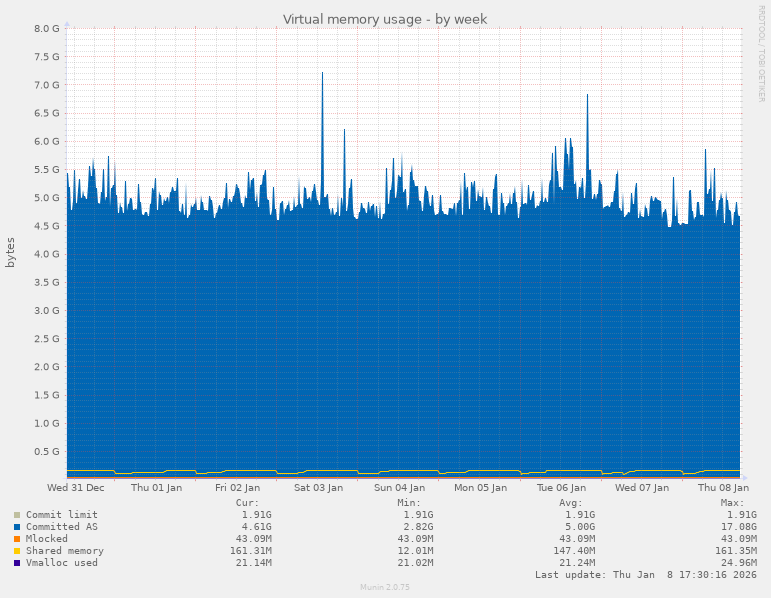Click the vertical 'bytes' axis title
This screenshot has height=598, width=771.
click(x=10, y=253)
